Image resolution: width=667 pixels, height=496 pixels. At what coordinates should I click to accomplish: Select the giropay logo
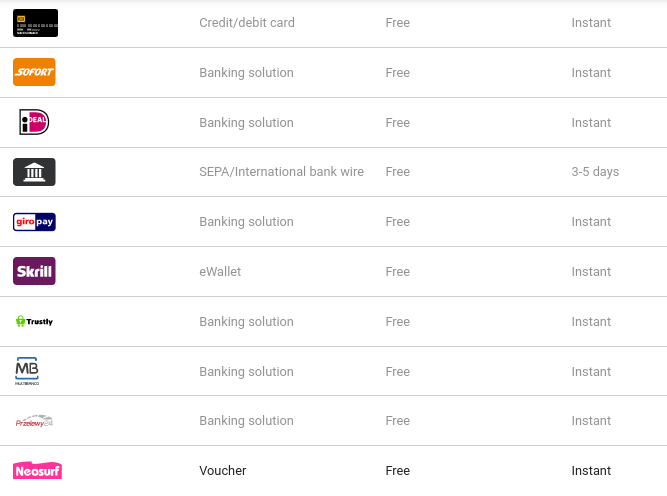pos(34,222)
